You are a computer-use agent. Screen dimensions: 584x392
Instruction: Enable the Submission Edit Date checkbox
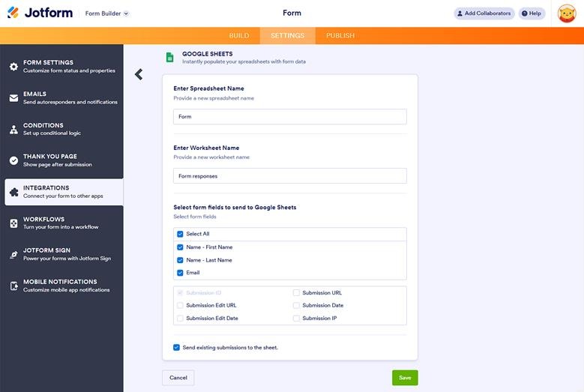tap(180, 319)
